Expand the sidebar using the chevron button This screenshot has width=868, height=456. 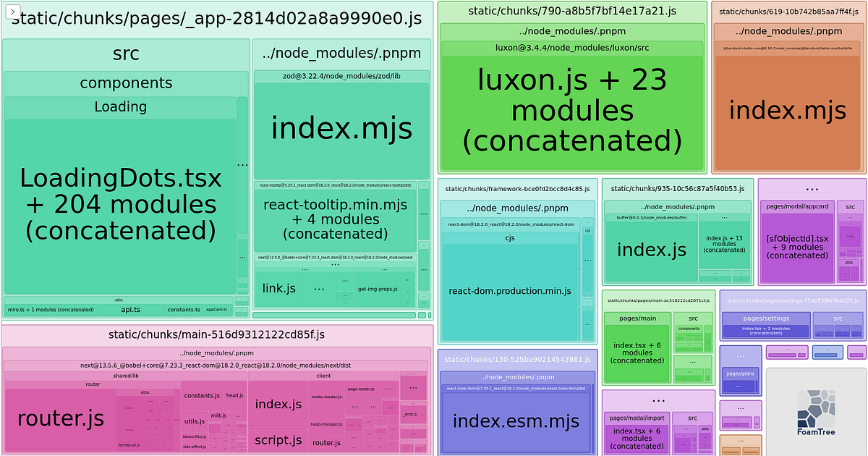14,12
